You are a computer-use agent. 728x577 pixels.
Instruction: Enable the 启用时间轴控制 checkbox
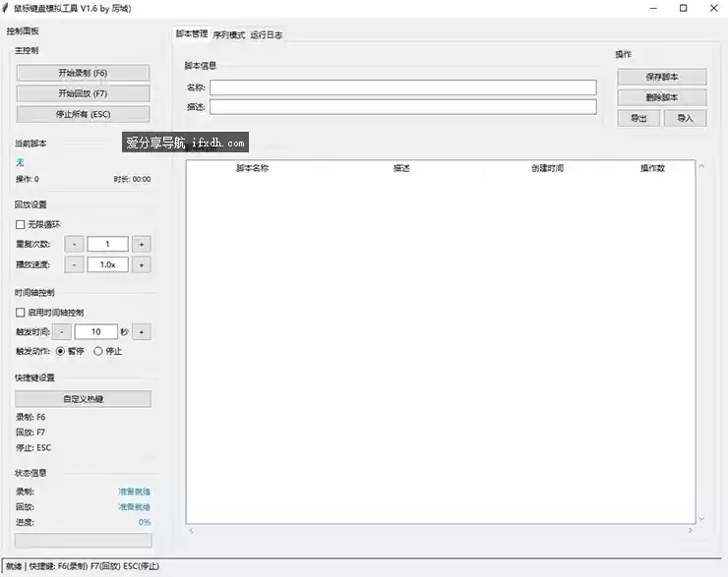(x=21, y=313)
